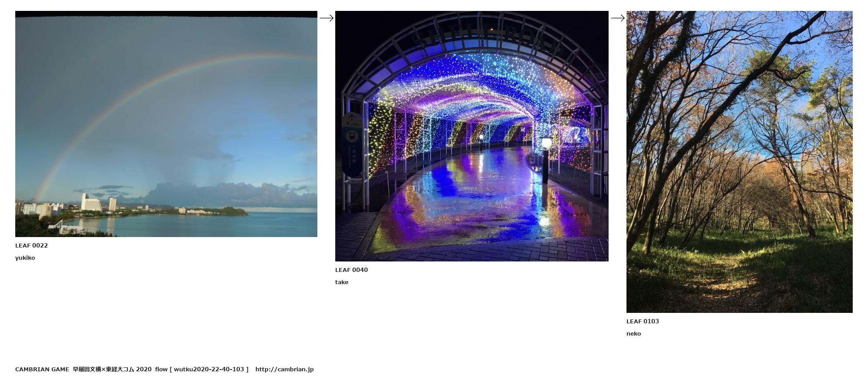Select the author name yukiko
Screen dimensions: 868x380
pyautogui.click(x=25, y=258)
